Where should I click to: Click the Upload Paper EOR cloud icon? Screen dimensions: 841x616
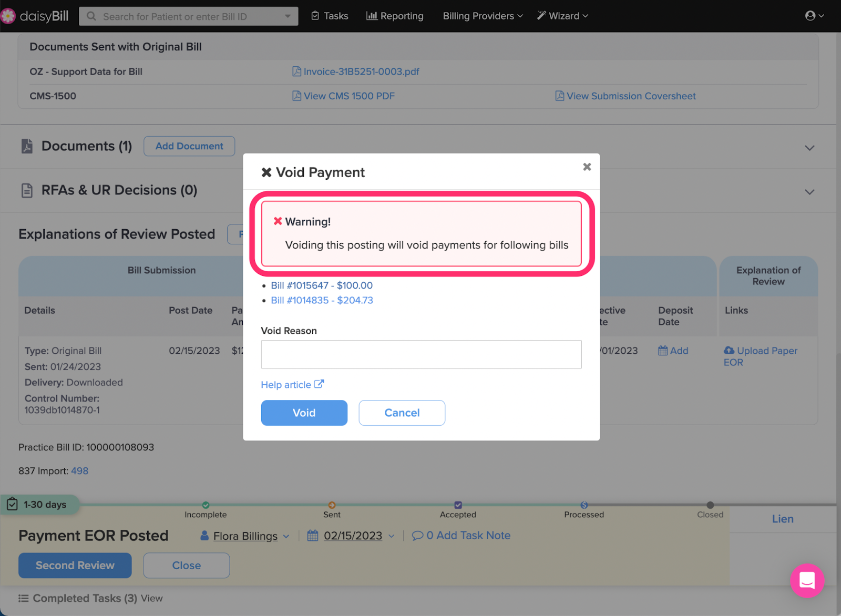click(x=729, y=351)
